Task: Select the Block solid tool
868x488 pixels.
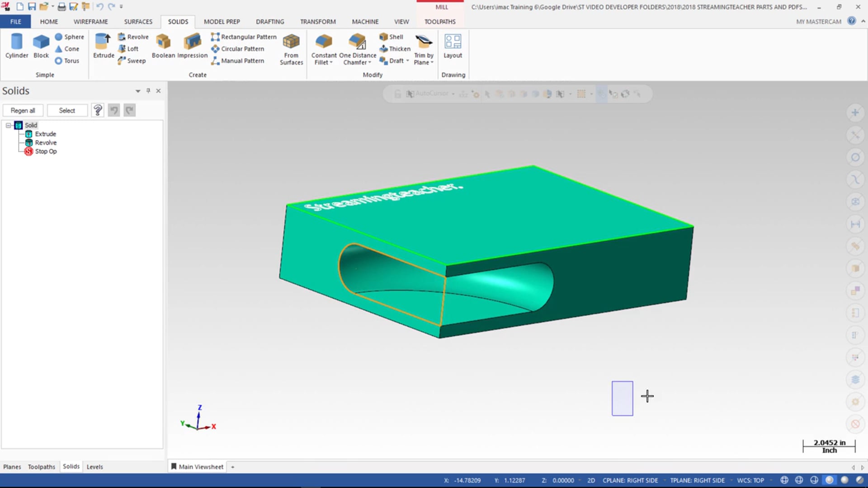Action: 41,46
